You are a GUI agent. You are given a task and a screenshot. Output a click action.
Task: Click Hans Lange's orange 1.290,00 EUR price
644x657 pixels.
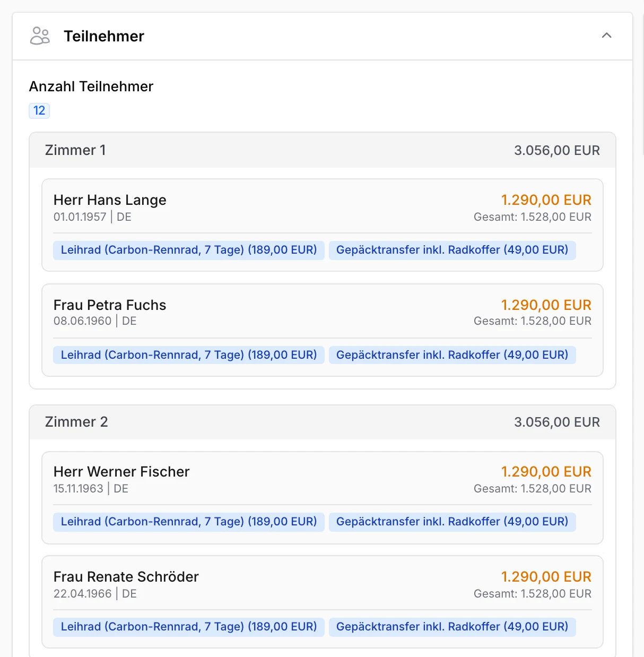click(546, 200)
